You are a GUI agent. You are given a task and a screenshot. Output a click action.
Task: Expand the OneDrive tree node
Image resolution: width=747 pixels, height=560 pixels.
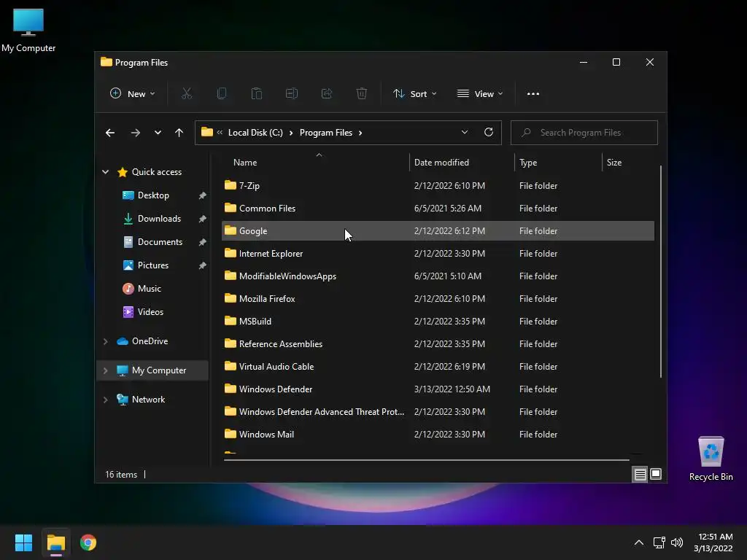pyautogui.click(x=105, y=341)
